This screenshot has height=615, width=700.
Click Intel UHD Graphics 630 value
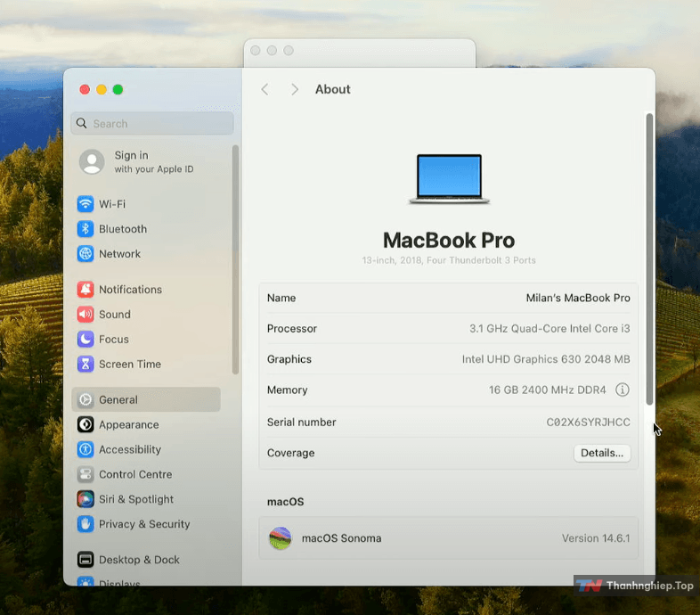pos(546,359)
